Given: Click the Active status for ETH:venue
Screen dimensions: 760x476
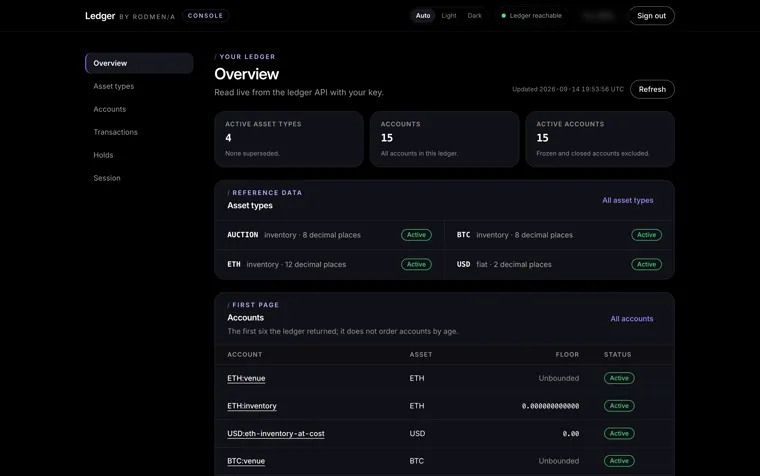Looking at the screenshot, I should [x=619, y=378].
